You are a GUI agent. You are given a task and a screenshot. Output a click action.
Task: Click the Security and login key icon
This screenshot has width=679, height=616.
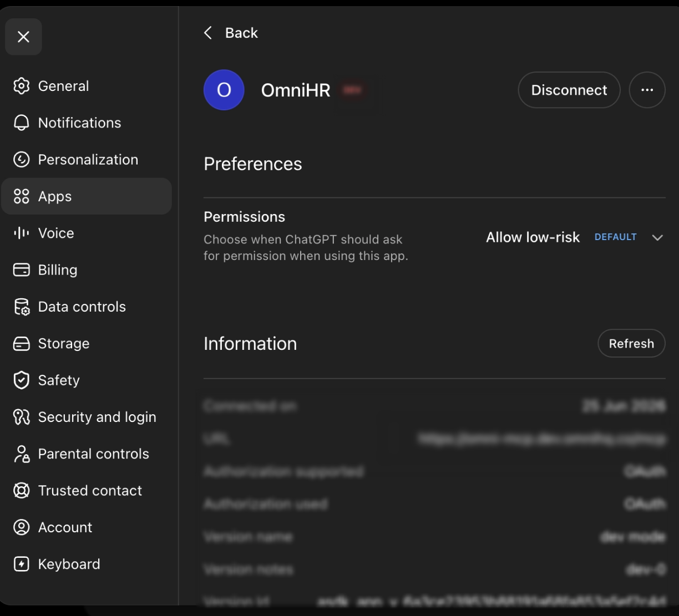(21, 417)
